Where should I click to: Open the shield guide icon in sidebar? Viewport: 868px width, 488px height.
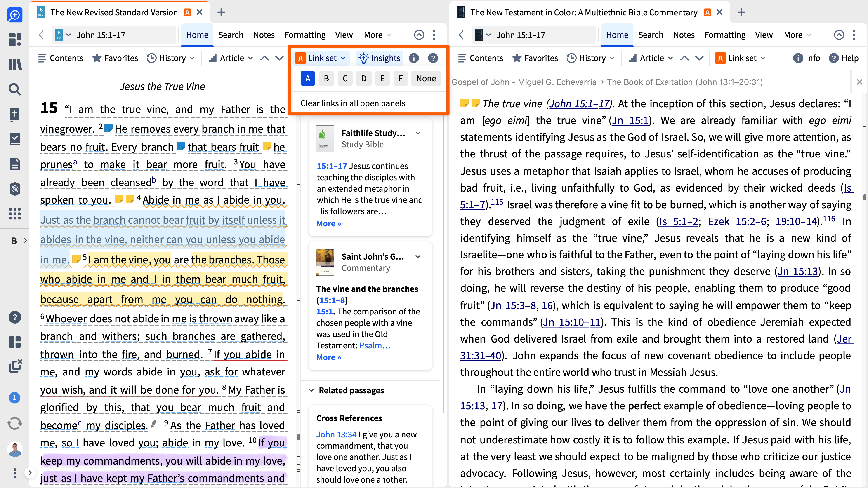[x=15, y=189]
